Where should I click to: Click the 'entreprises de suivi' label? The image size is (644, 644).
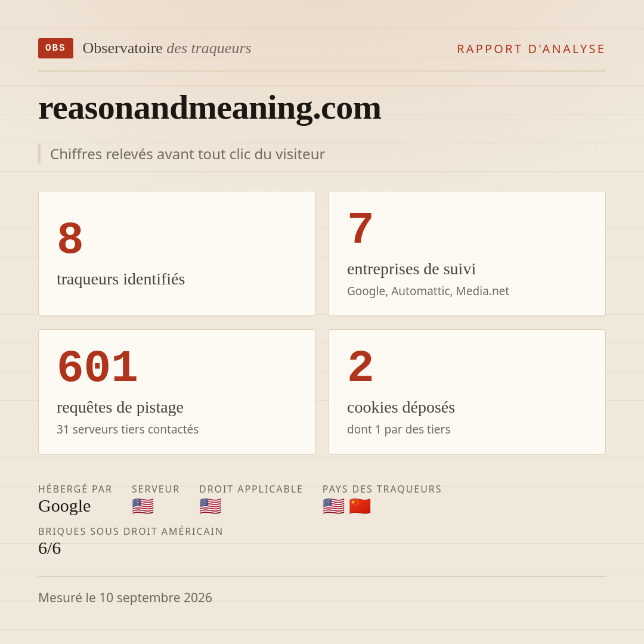coord(411,269)
